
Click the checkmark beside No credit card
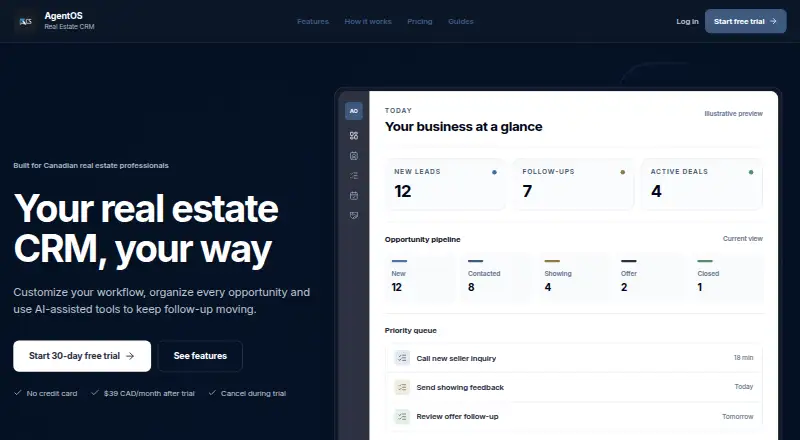17,393
